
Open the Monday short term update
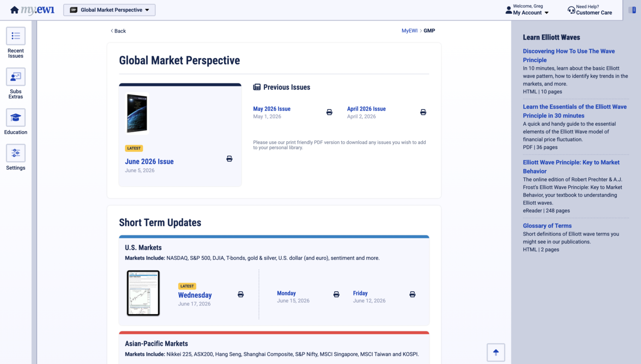[x=287, y=293]
